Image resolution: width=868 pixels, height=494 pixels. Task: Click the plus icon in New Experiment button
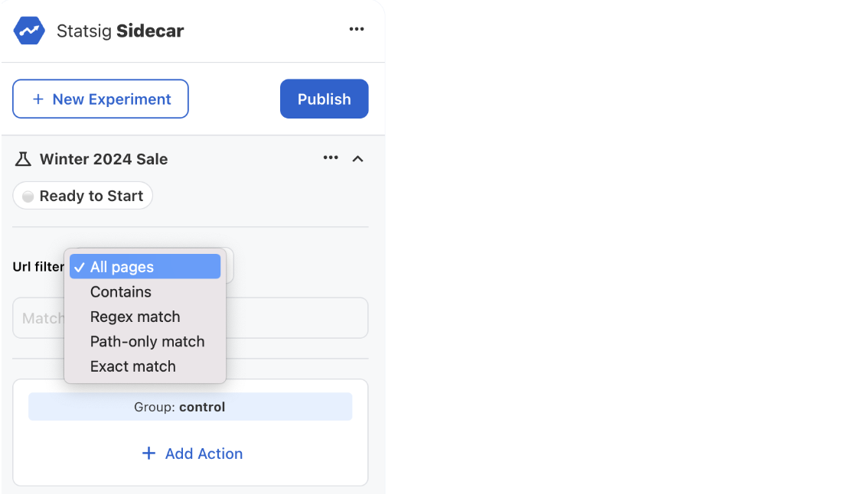pos(38,99)
